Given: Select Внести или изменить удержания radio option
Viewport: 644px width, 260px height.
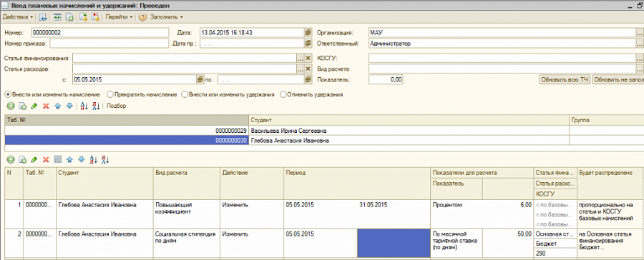Looking at the screenshot, I should coord(228,94).
